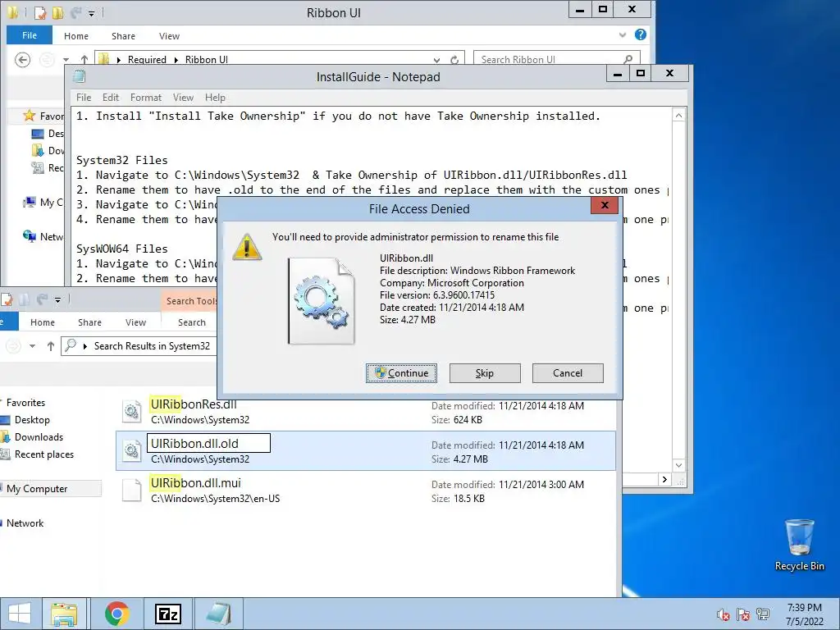Click the muted volume tray icon
Viewport: 840px width, 630px height.
(724, 614)
